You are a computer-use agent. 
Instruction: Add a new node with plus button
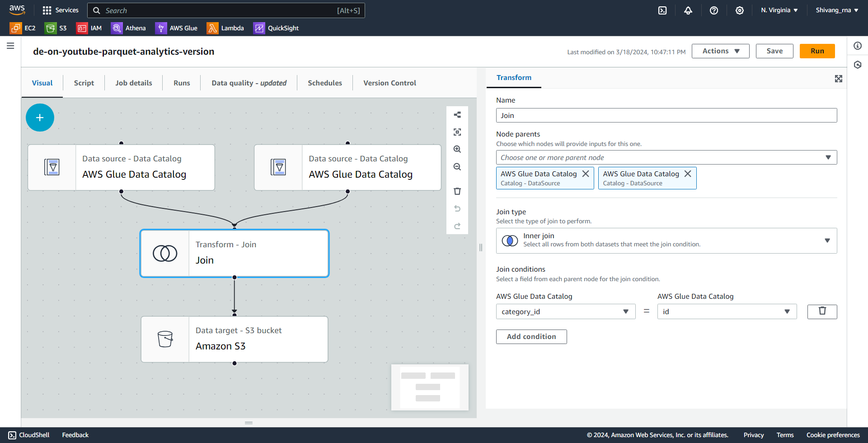click(40, 118)
